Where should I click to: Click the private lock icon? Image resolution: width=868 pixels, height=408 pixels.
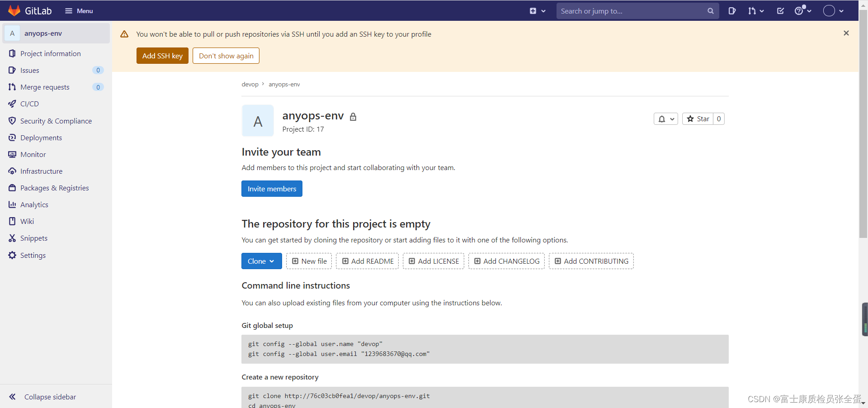(353, 117)
